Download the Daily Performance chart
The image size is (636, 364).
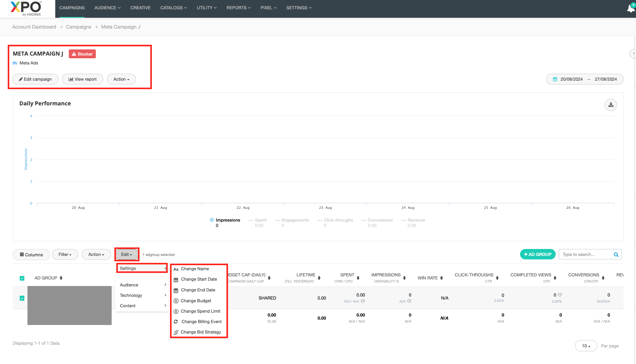pyautogui.click(x=610, y=105)
